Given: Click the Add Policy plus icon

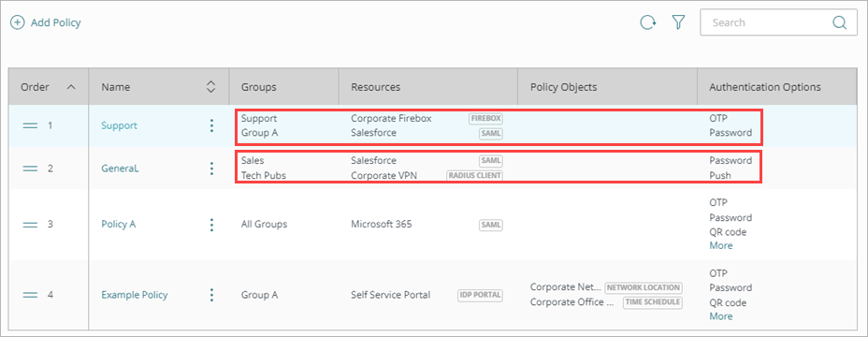Looking at the screenshot, I should (x=18, y=22).
